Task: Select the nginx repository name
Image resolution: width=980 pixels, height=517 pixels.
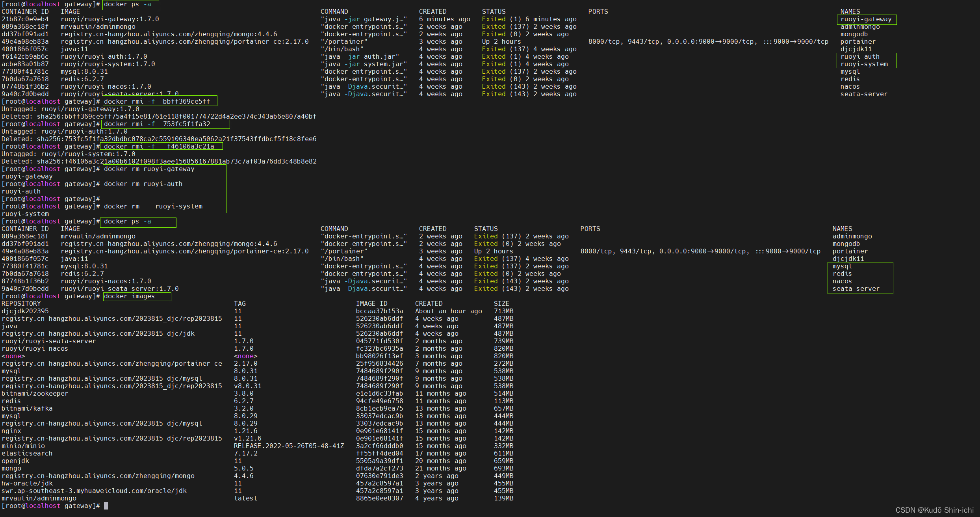Action: tap(11, 431)
